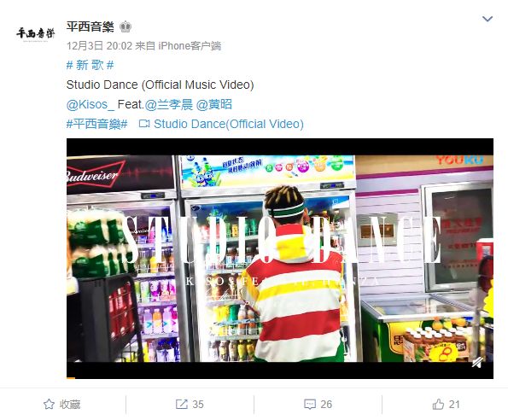Image resolution: width=508 pixels, height=420 pixels.
Task: Open the #平西音樂# hashtag topic
Action: pyautogui.click(x=96, y=124)
